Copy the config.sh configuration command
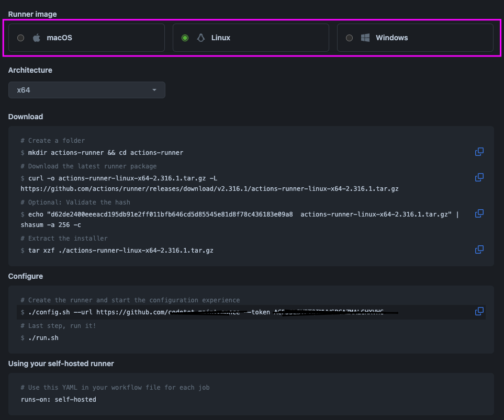Viewport: 504px width, 420px height. (479, 311)
